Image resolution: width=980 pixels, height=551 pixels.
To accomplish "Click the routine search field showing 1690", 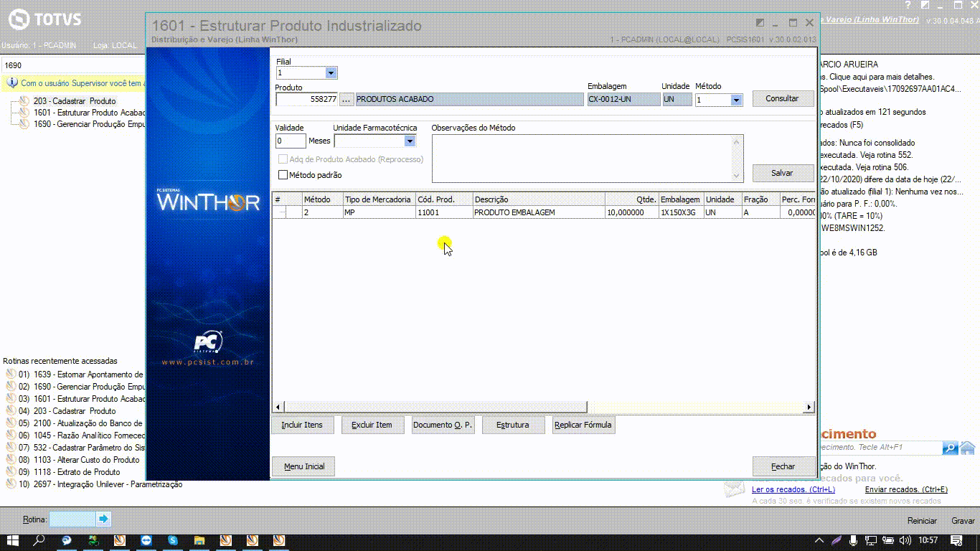I will click(72, 65).
